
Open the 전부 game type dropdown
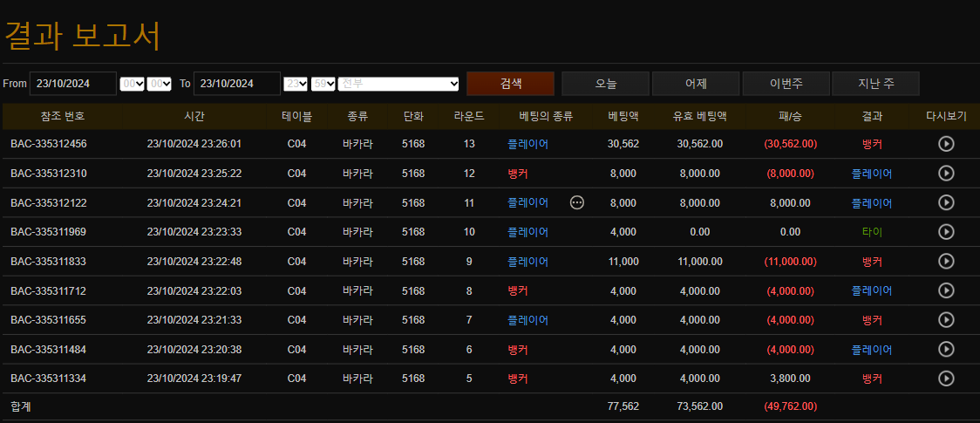tap(398, 84)
